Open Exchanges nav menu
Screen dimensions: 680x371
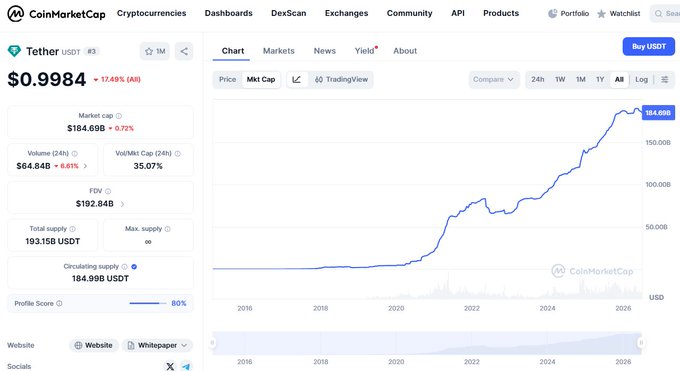[347, 13]
